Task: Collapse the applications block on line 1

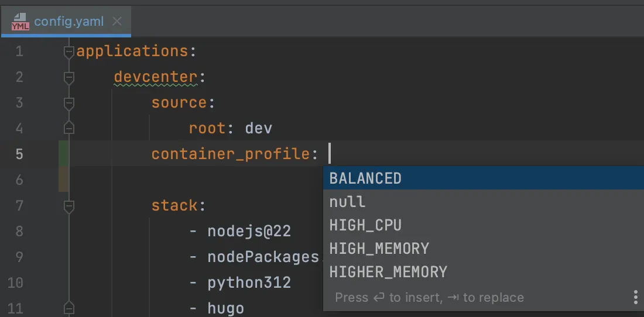Action: (x=69, y=52)
